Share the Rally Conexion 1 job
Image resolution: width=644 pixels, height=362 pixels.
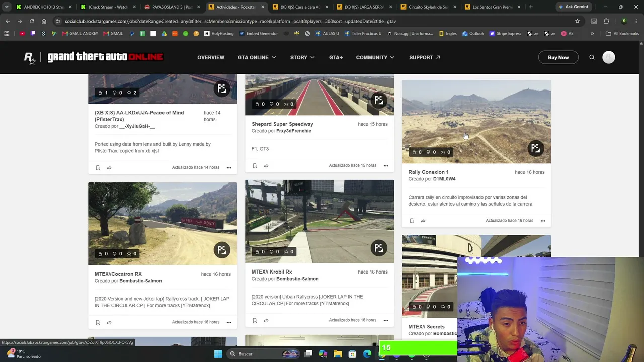423,221
